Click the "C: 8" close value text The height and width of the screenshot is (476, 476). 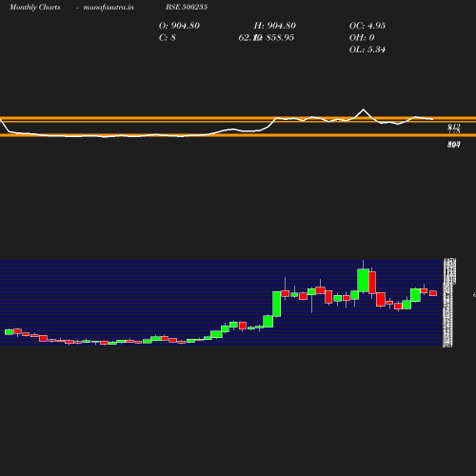tap(168, 38)
